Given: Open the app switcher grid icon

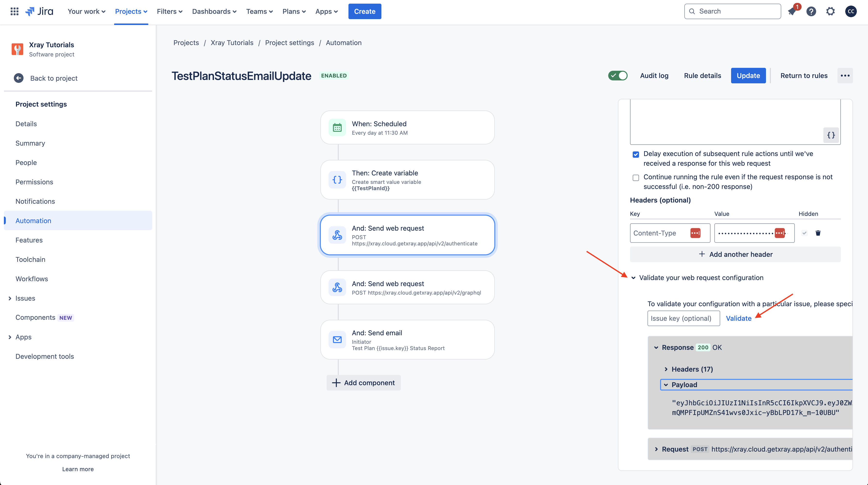Looking at the screenshot, I should (x=15, y=11).
